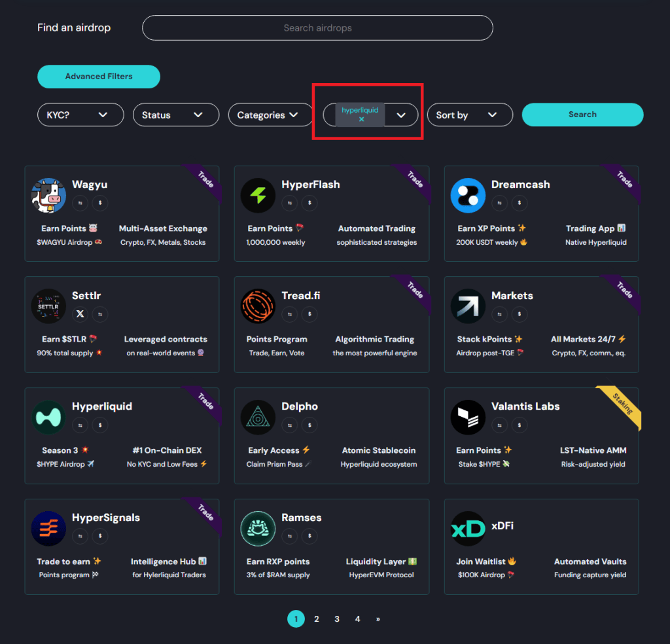Open the Valantis Labs airdrop title
Image resolution: width=670 pixels, height=644 pixels.
525,406
